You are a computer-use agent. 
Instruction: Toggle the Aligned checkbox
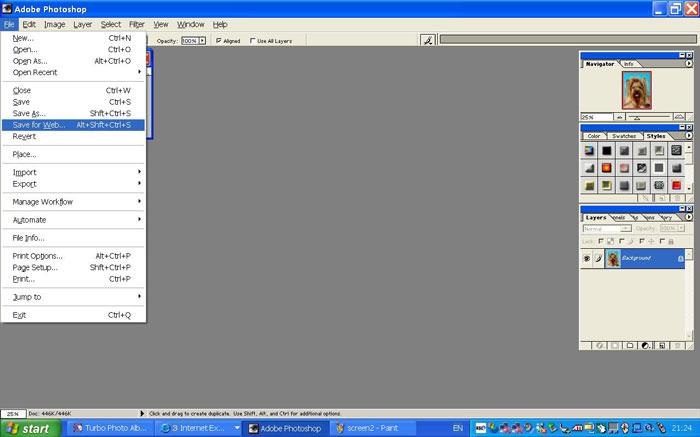click(x=219, y=41)
